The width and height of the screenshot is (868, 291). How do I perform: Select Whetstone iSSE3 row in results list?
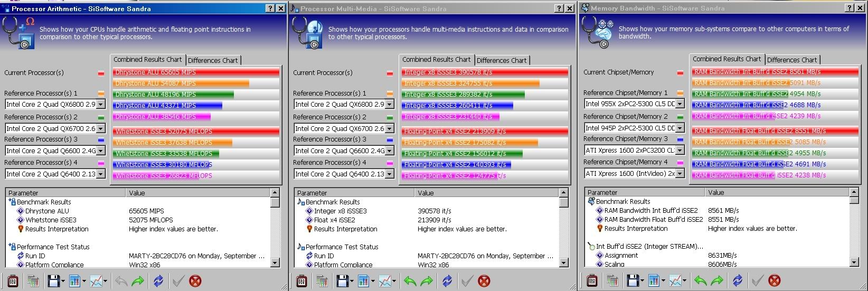point(138,220)
